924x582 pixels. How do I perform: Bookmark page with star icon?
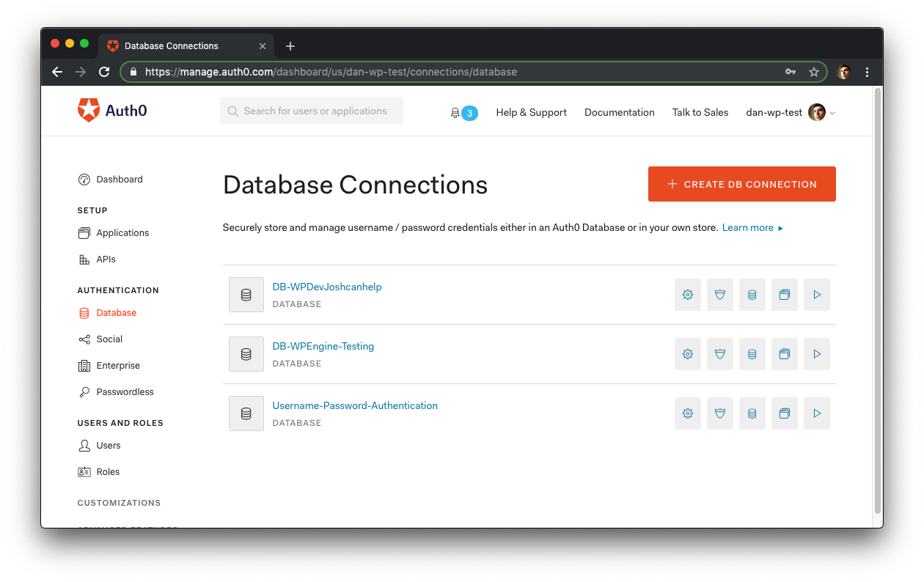click(813, 72)
